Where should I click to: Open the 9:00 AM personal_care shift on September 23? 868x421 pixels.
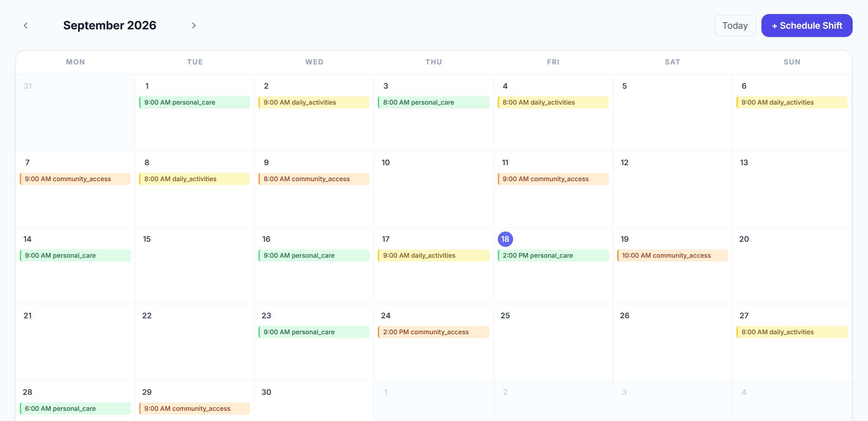tap(314, 332)
